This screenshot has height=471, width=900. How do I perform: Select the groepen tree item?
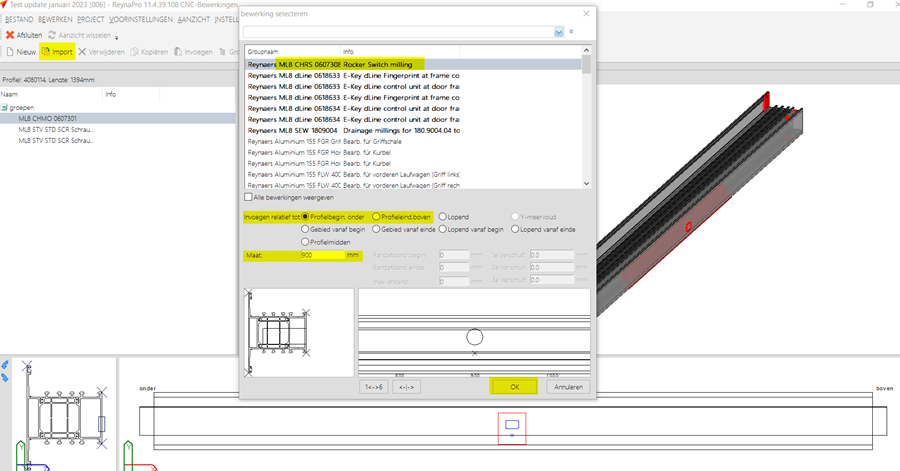[x=22, y=107]
